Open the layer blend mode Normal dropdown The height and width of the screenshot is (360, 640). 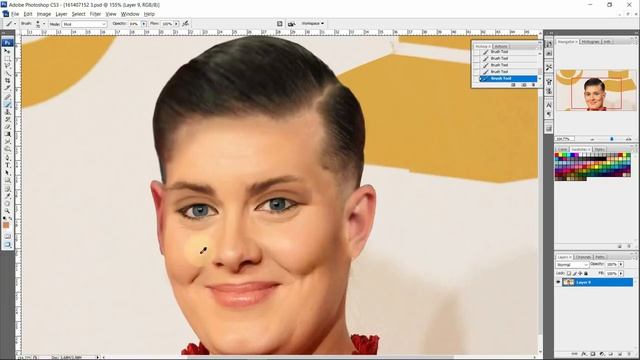(572, 265)
